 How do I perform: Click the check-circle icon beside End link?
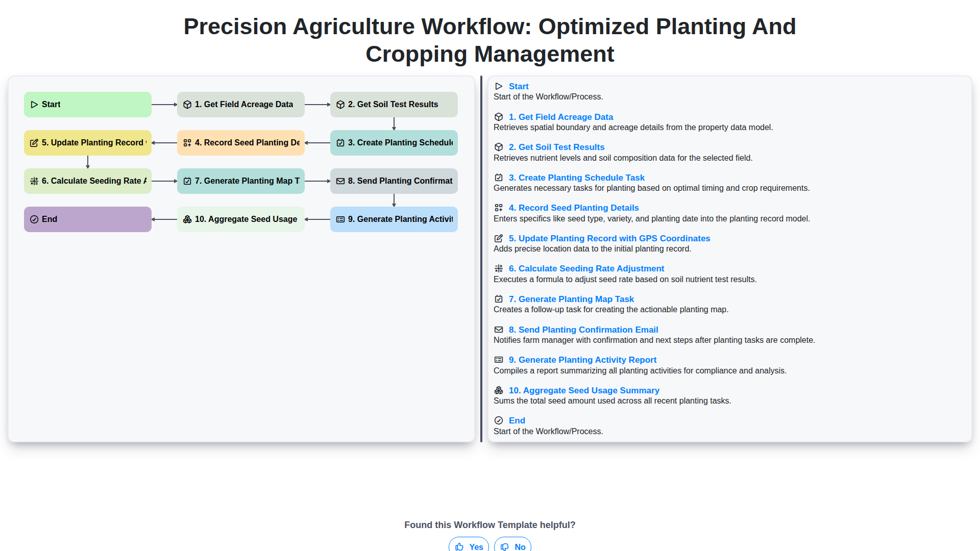click(499, 421)
